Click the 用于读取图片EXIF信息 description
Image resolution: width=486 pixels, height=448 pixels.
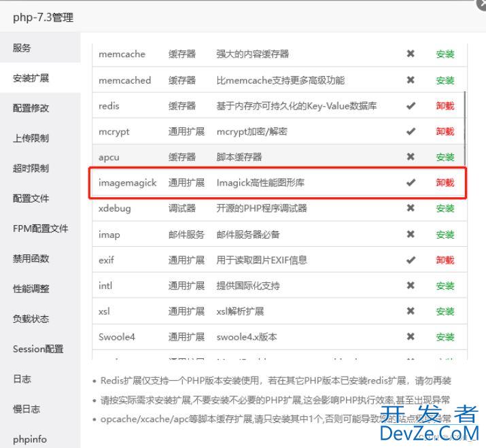262,260
